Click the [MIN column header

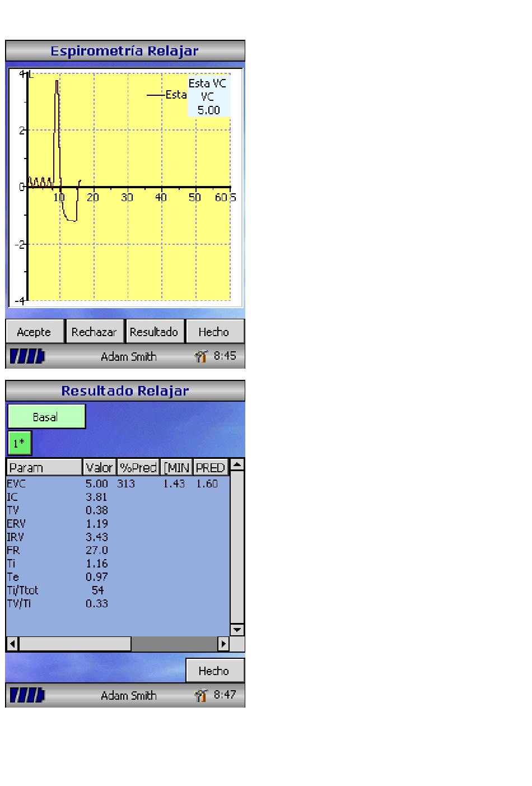tap(176, 467)
